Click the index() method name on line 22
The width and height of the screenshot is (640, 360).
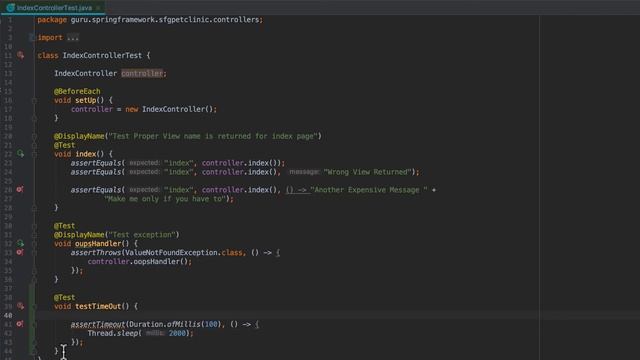85,154
